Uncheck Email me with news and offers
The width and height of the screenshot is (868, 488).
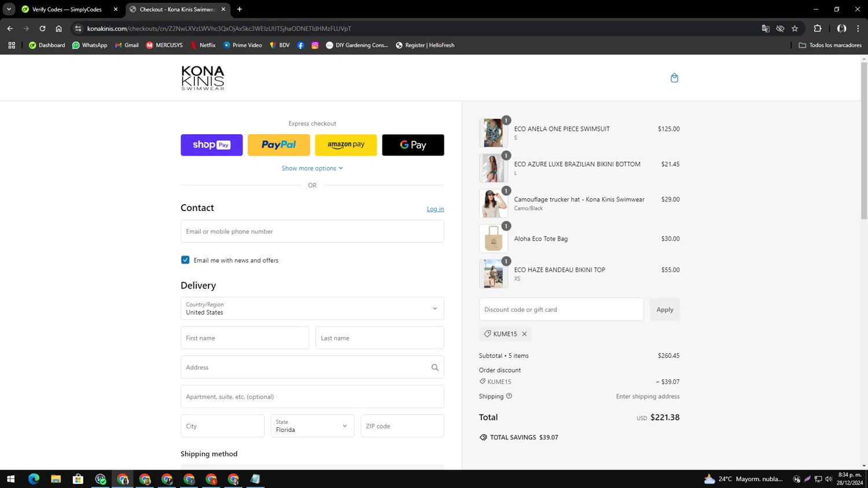pyautogui.click(x=185, y=260)
